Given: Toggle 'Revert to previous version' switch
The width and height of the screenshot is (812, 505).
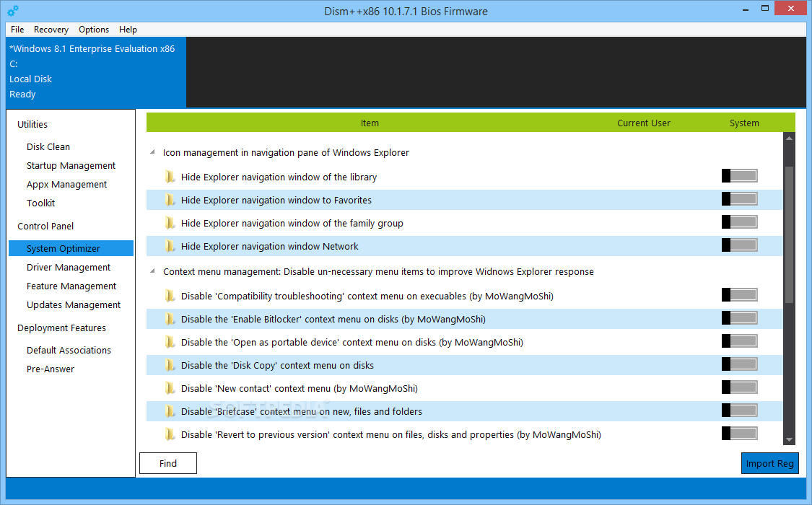Looking at the screenshot, I should (740, 433).
